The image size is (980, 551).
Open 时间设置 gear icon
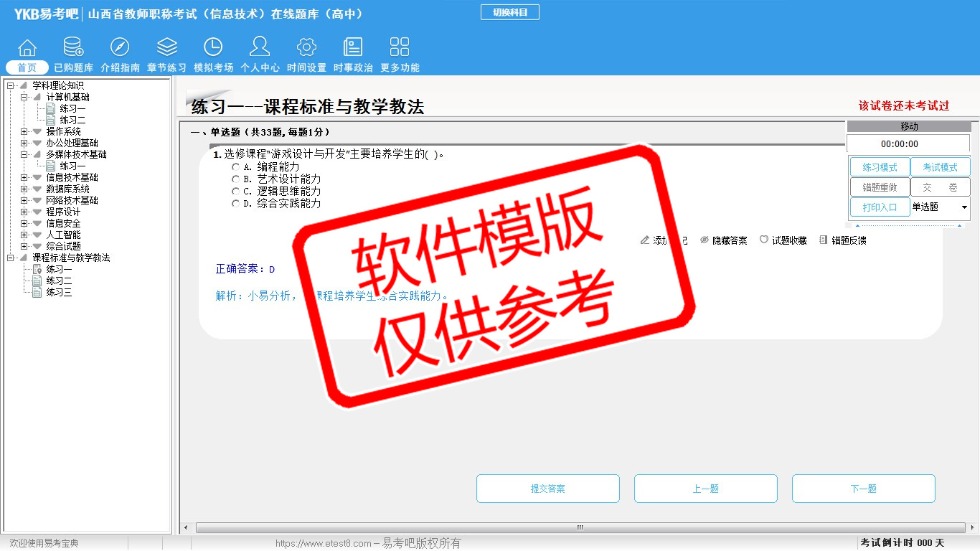(x=306, y=48)
